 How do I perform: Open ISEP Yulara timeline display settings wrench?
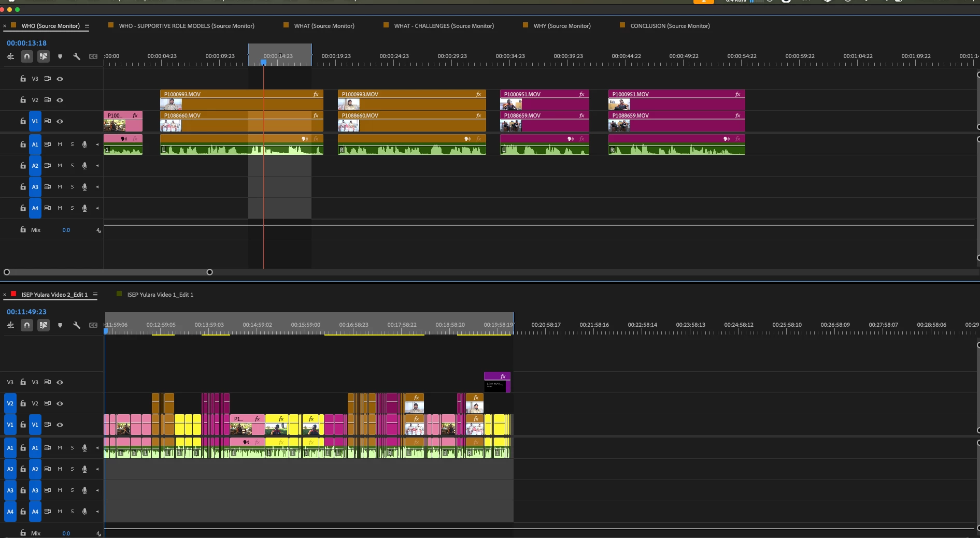[x=77, y=325]
